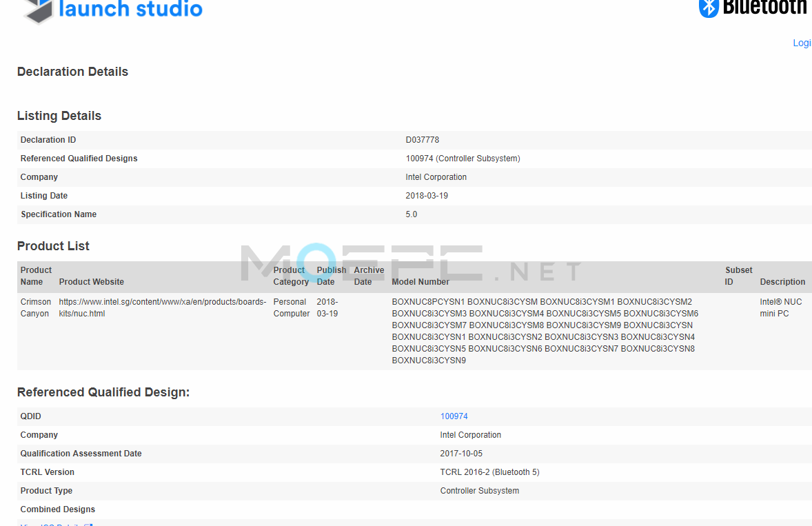Screen dimensions: 812x526
Task: Select assessment date 2017-10-05
Action: point(461,454)
